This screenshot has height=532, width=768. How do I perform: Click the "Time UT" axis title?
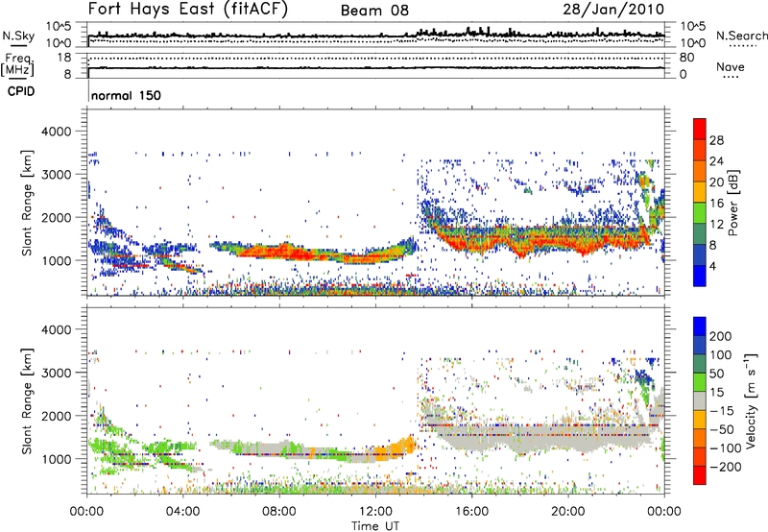[x=375, y=526]
